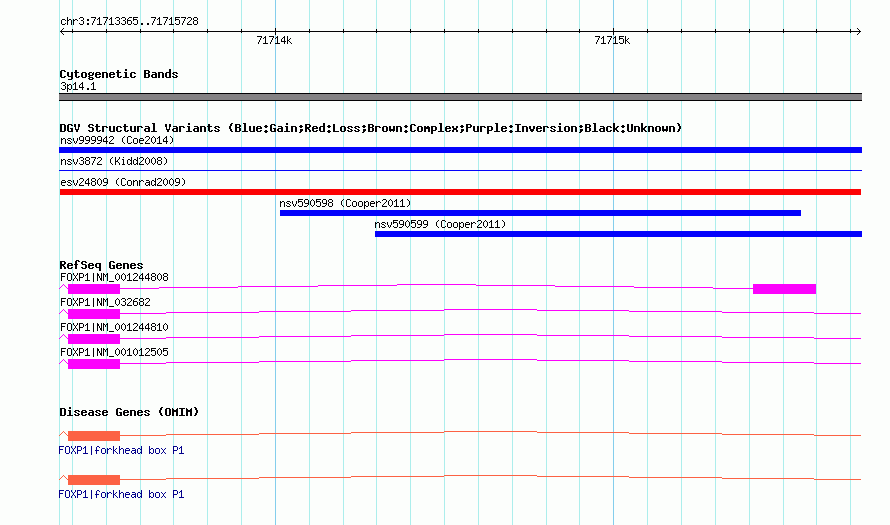Select the red esv24809 (Conrad2009) loss bar
This screenshot has width=890, height=525.
pyautogui.click(x=460, y=192)
